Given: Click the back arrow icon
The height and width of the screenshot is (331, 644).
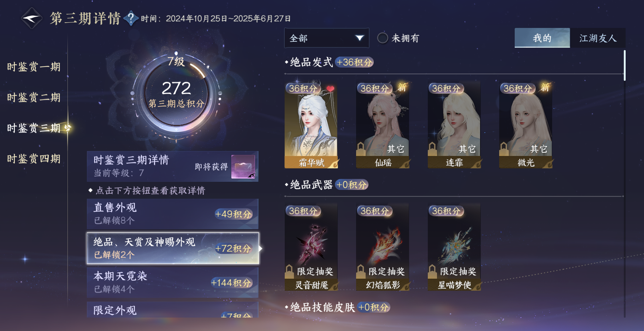Looking at the screenshot, I should 32,18.
